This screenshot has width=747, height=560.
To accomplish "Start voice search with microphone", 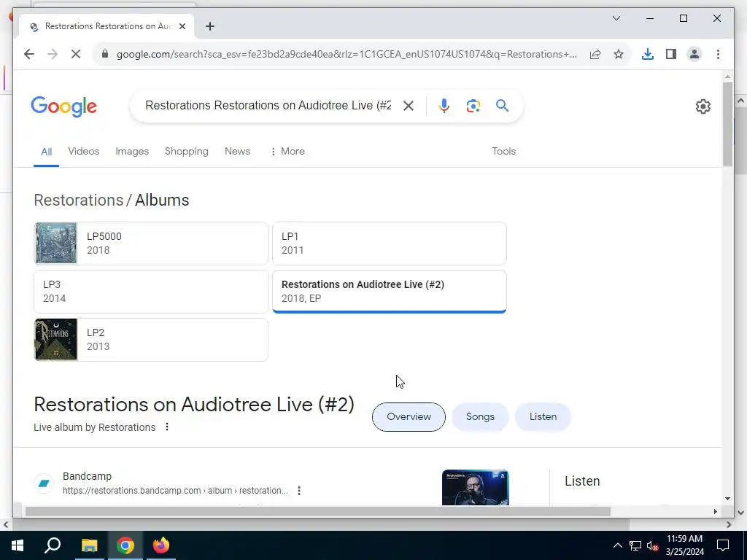I will 444,106.
